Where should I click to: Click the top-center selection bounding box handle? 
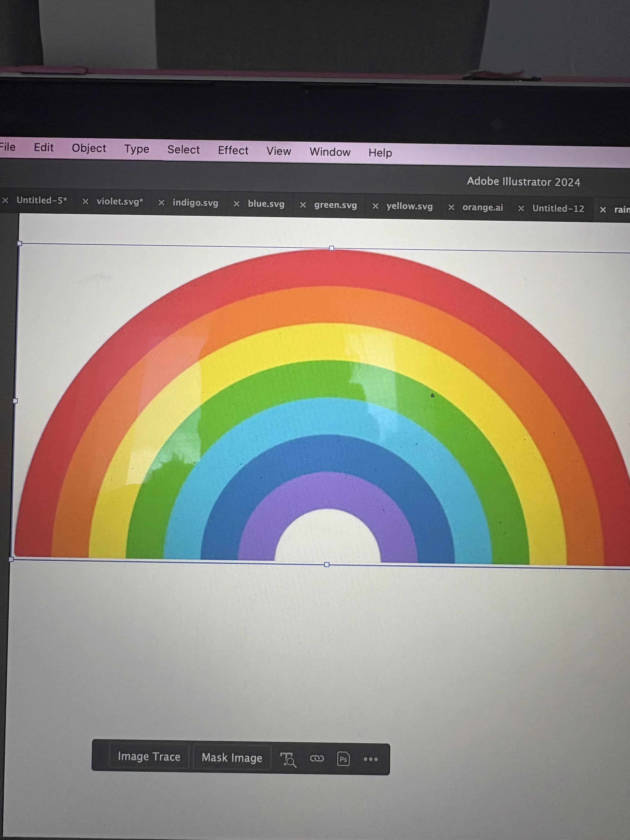click(331, 248)
